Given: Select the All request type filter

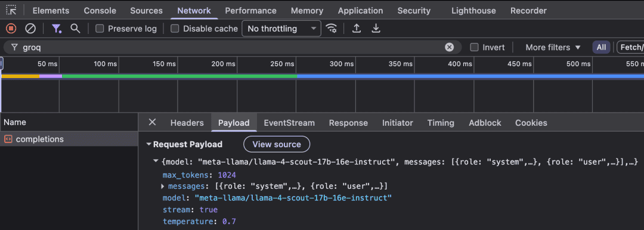Looking at the screenshot, I should point(601,47).
